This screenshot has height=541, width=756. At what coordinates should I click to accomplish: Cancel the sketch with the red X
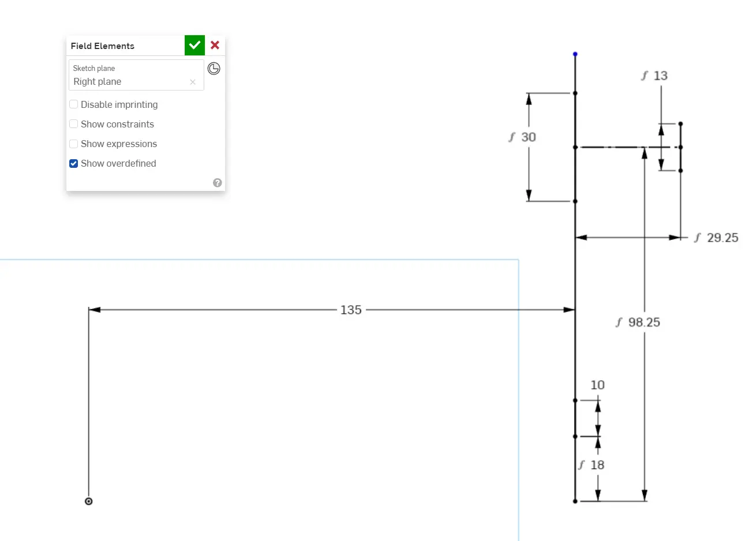pos(215,45)
